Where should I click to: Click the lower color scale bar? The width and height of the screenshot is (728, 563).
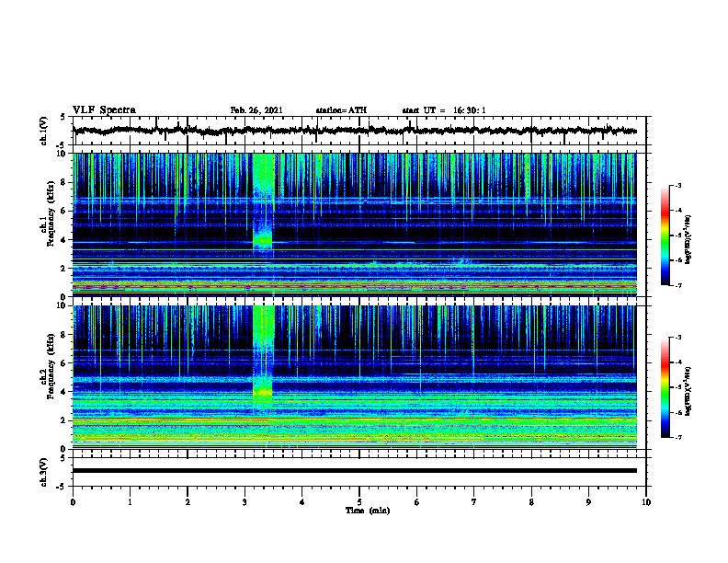click(665, 387)
